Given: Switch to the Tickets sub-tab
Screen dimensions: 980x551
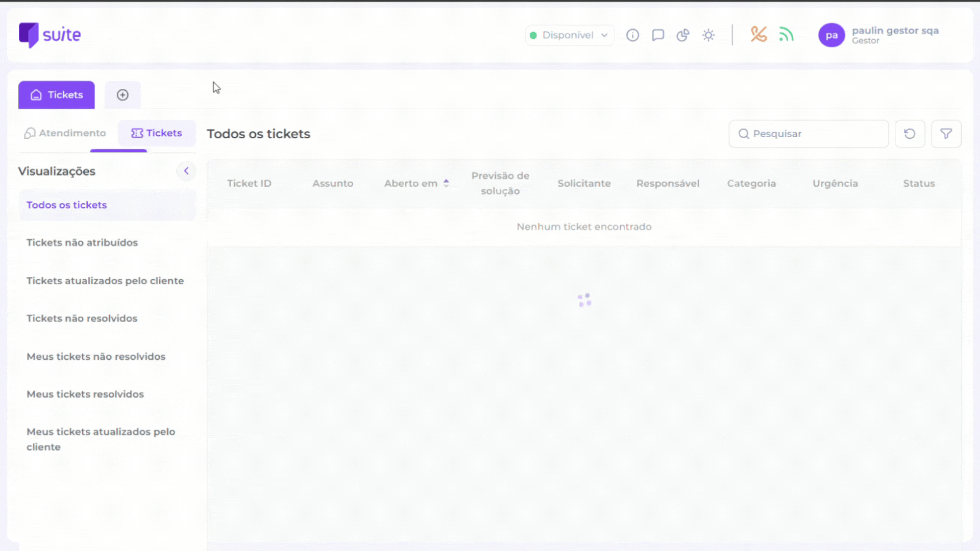Looking at the screenshot, I should tap(157, 133).
